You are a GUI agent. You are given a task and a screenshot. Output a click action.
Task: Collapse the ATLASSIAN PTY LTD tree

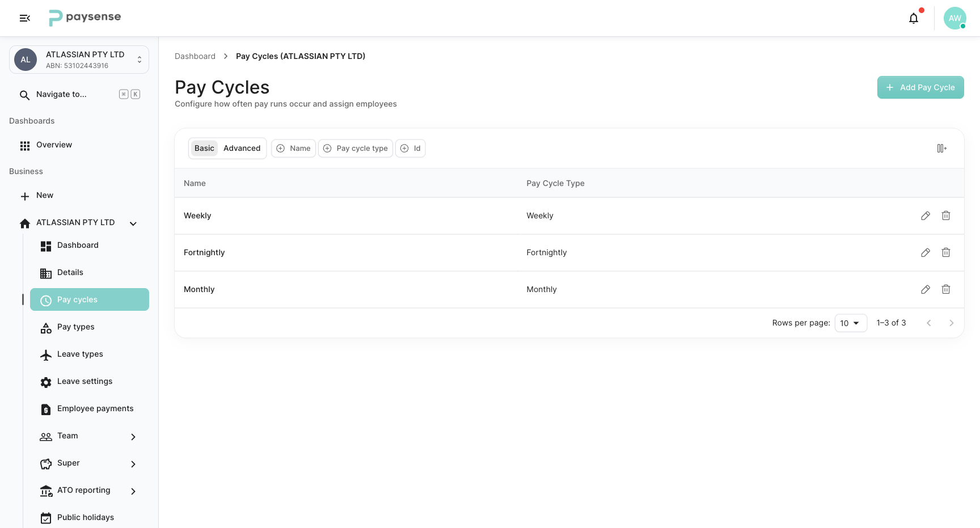click(133, 223)
